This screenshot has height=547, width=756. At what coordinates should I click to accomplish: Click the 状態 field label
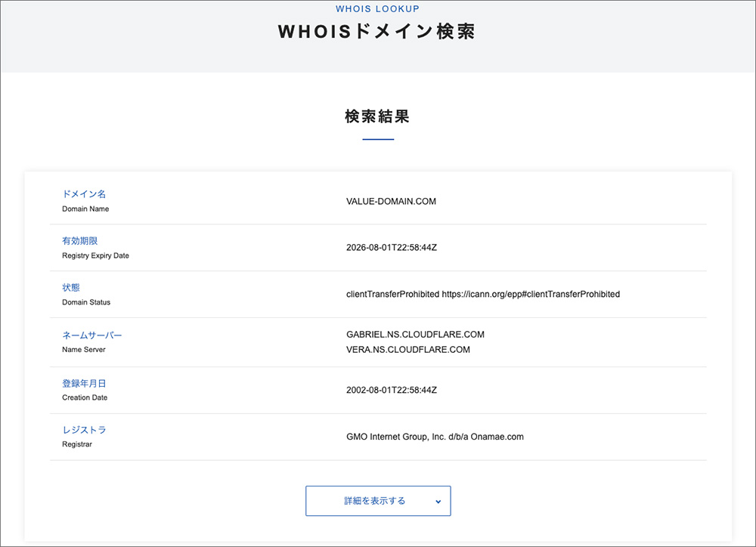click(70, 288)
